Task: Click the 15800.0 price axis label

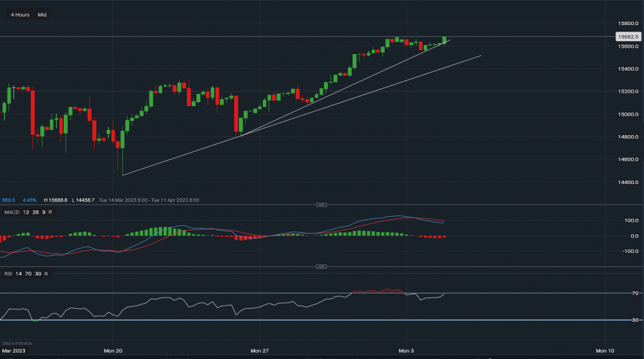Action: pos(629,23)
